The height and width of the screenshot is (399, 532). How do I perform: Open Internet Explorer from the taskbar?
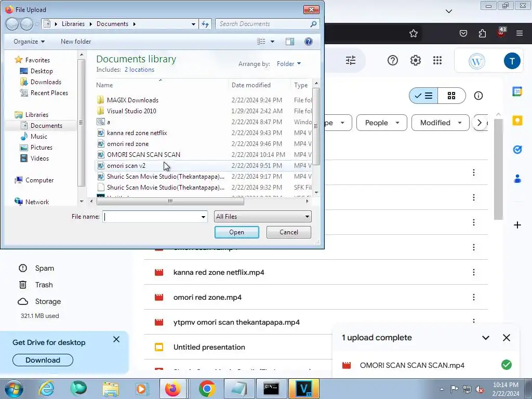point(46,389)
